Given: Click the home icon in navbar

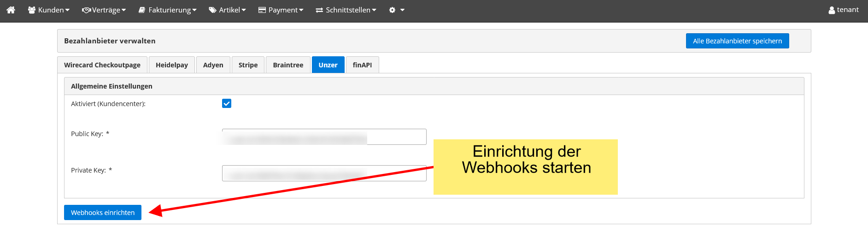Looking at the screenshot, I should 11,10.
